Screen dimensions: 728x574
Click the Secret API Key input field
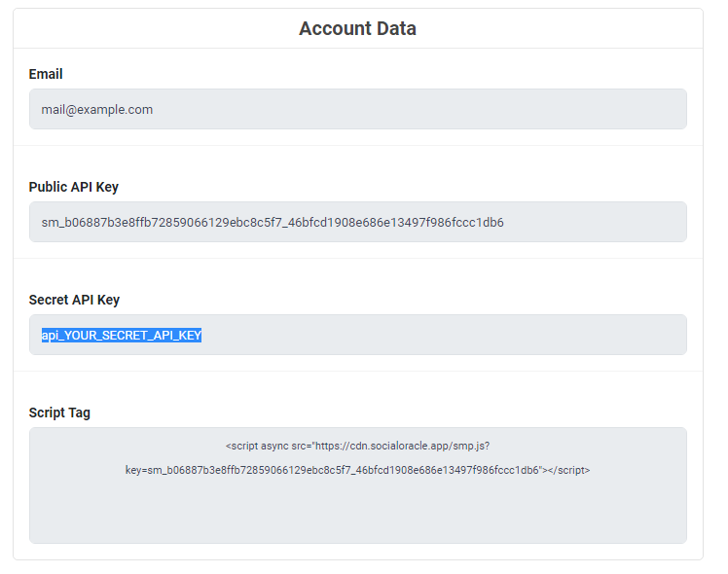click(357, 335)
